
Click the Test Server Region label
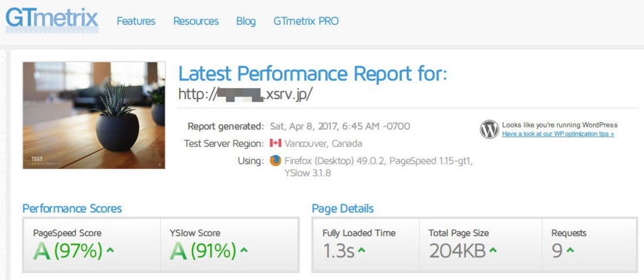pos(224,144)
